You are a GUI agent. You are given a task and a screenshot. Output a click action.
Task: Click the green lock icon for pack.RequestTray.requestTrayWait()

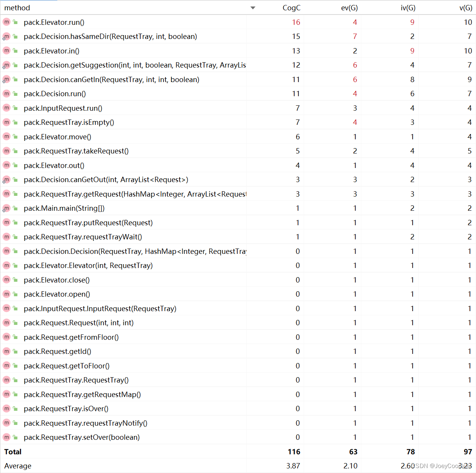point(15,237)
